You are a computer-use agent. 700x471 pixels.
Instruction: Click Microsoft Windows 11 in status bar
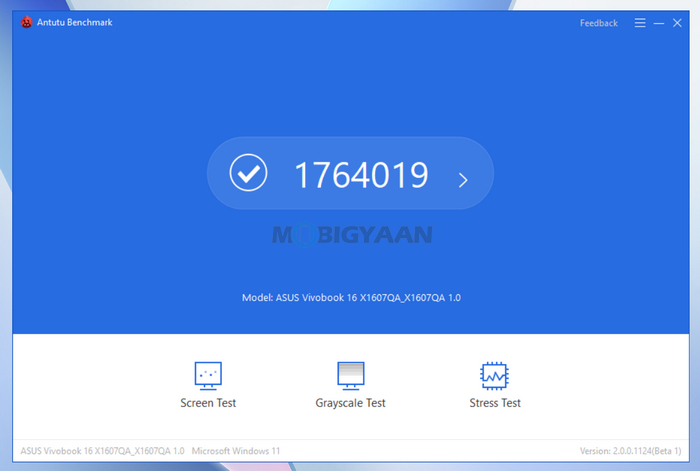point(236,451)
